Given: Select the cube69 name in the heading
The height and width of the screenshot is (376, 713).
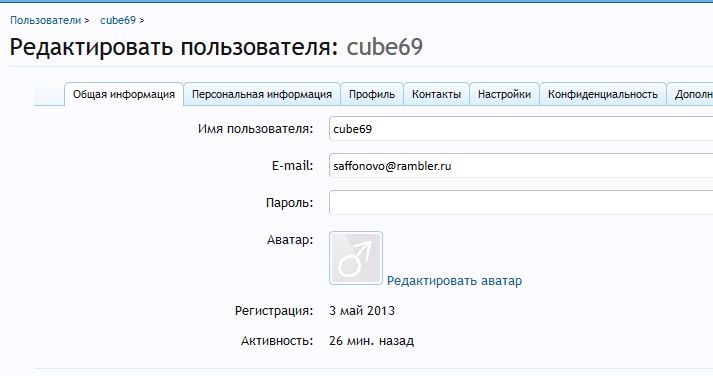Looking at the screenshot, I should coord(385,47).
